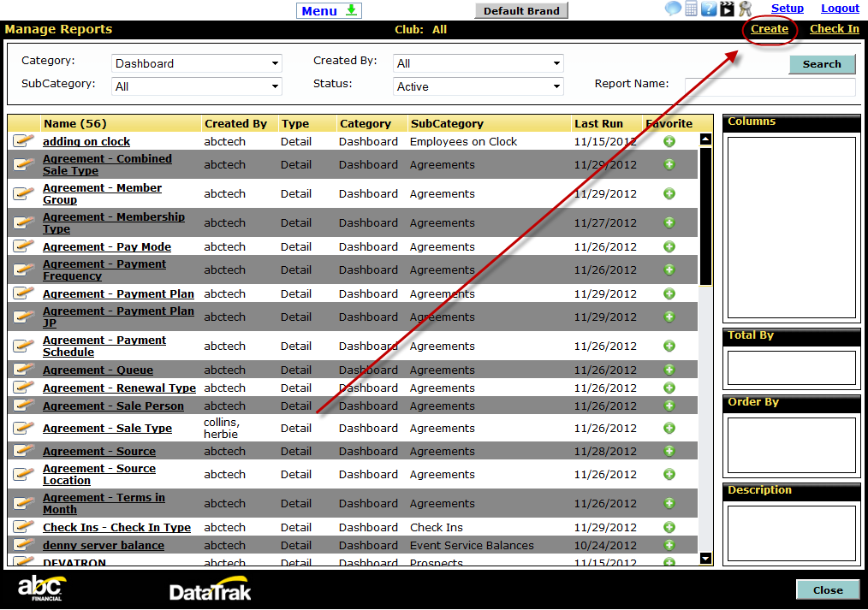Open the Category dropdown showing Dashboard
The image size is (868, 610).
tap(196, 63)
